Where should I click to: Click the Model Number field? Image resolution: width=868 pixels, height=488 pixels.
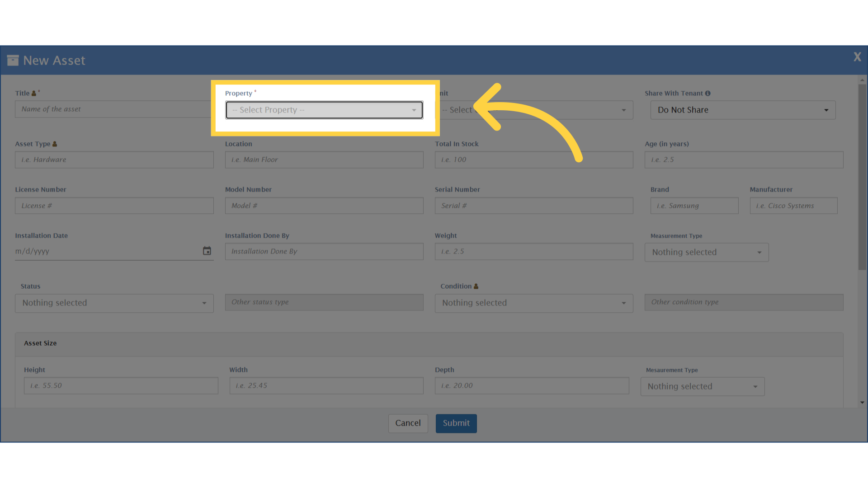point(324,206)
